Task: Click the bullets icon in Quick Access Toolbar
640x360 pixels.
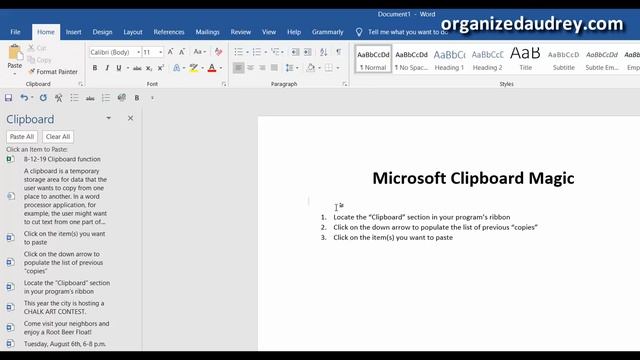Action: point(74,98)
